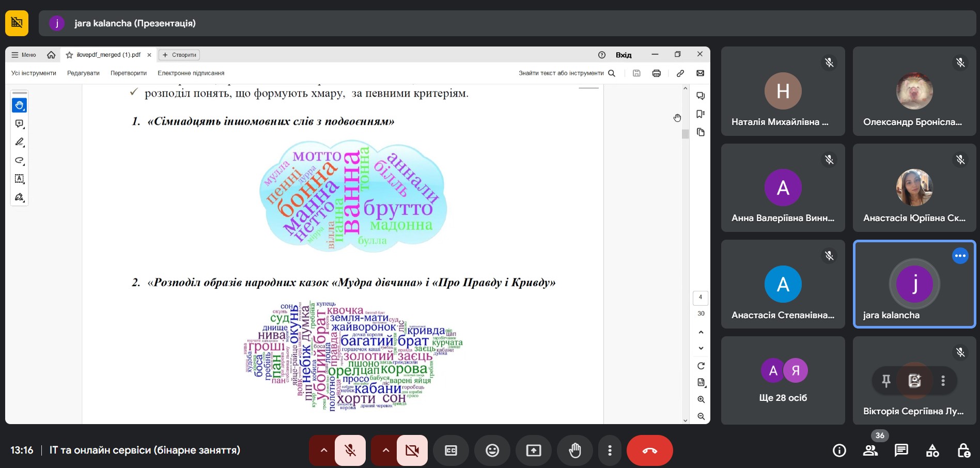The width and height of the screenshot is (980, 468).
Task: Choose the add comment tool in the PDF sidebar
Action: [19, 124]
